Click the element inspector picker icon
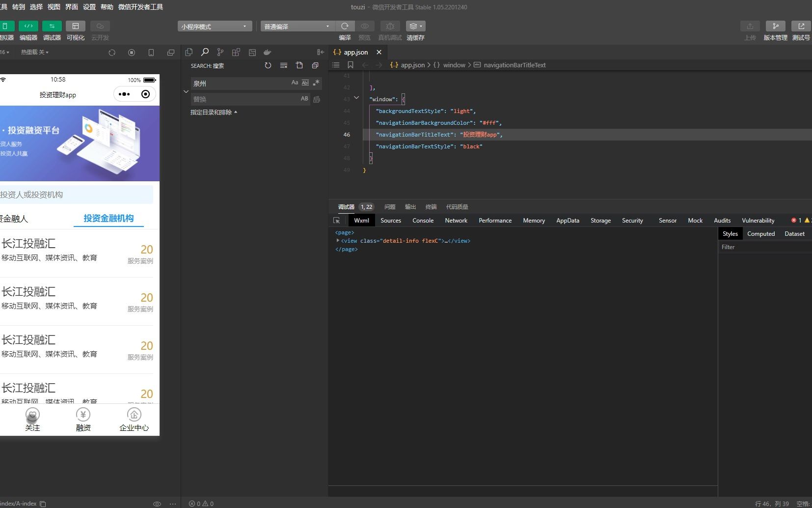812x508 pixels. 336,221
